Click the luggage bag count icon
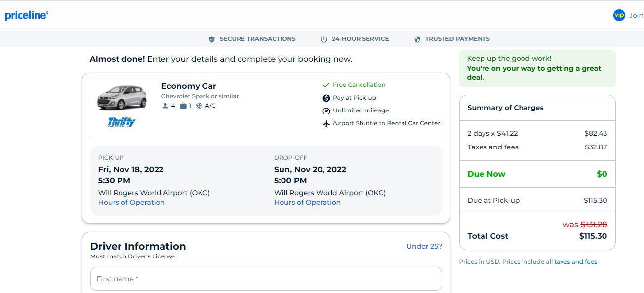Viewport: 644px width, 293px height. (x=183, y=106)
